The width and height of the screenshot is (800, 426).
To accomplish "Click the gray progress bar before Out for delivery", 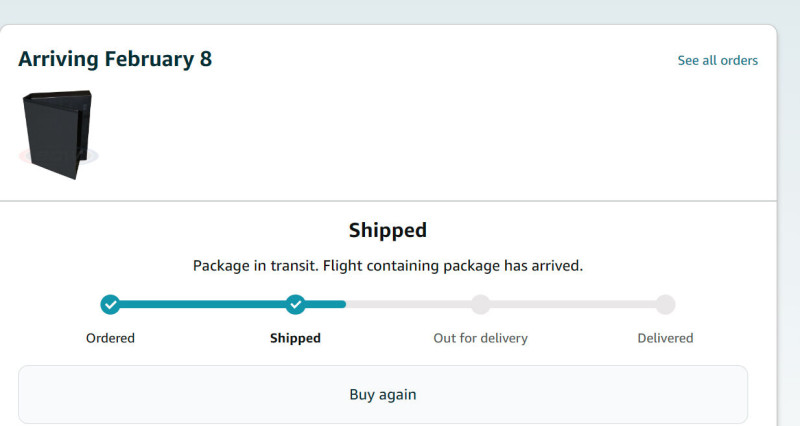I will pyautogui.click(x=410, y=304).
